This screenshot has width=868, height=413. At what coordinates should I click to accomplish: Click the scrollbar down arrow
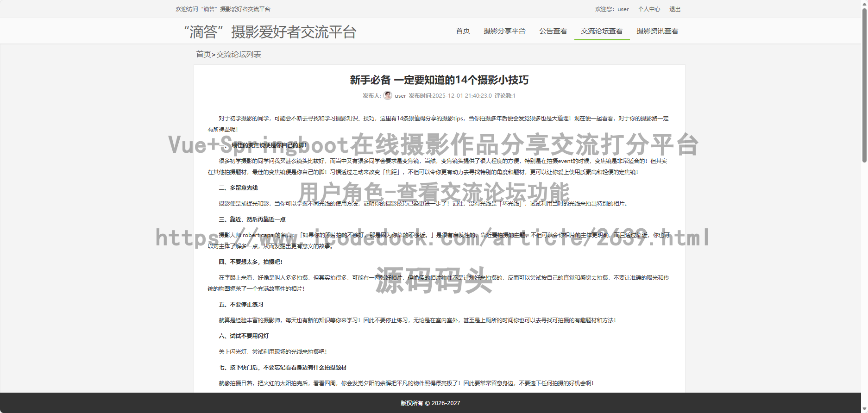(864, 409)
